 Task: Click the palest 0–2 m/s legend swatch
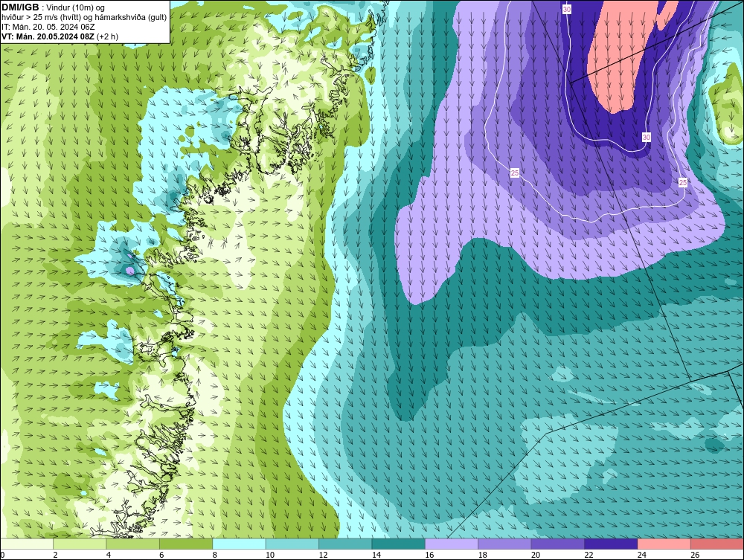tap(27, 544)
